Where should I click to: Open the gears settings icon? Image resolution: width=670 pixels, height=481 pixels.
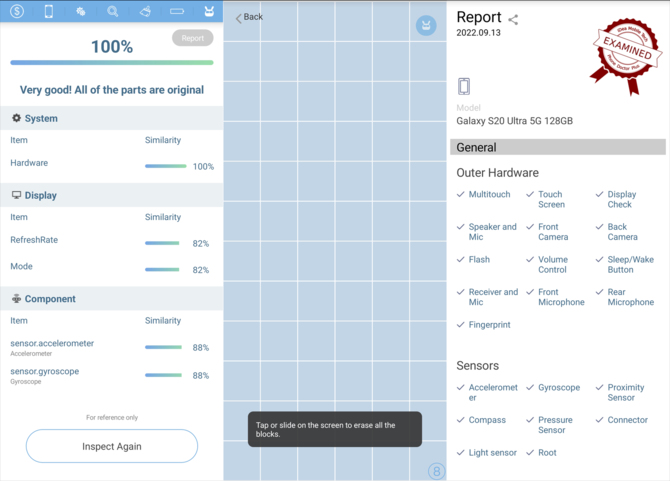tap(81, 11)
